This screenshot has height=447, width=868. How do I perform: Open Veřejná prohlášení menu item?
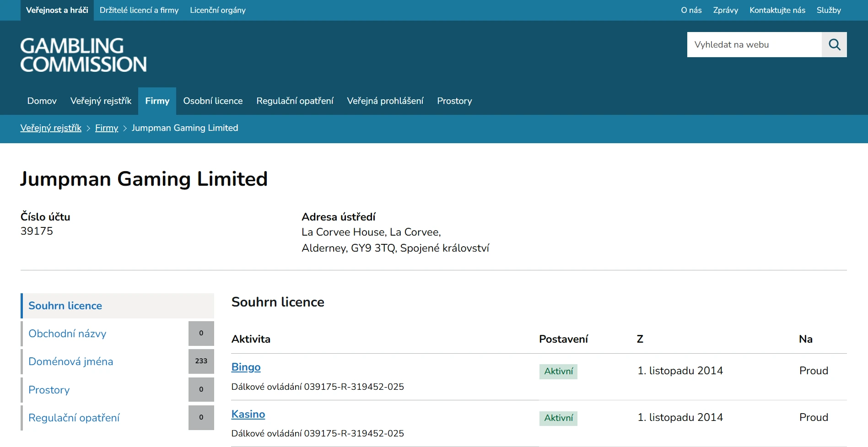coord(385,101)
